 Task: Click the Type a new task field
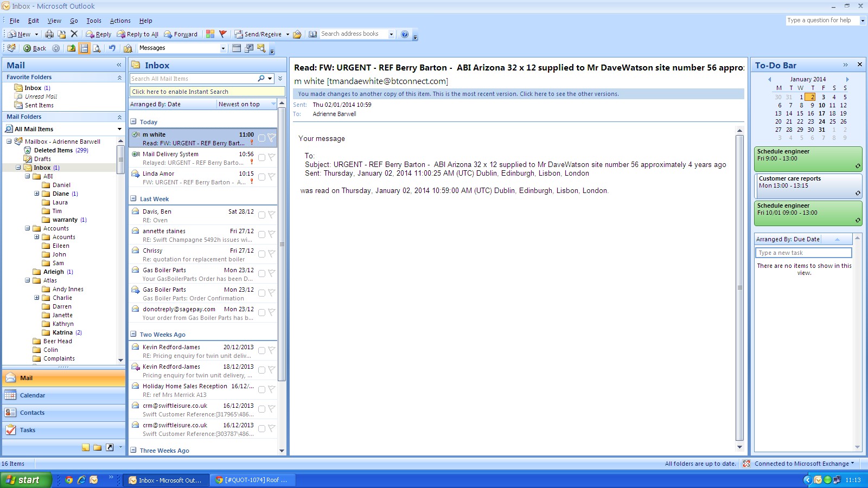[x=803, y=253]
